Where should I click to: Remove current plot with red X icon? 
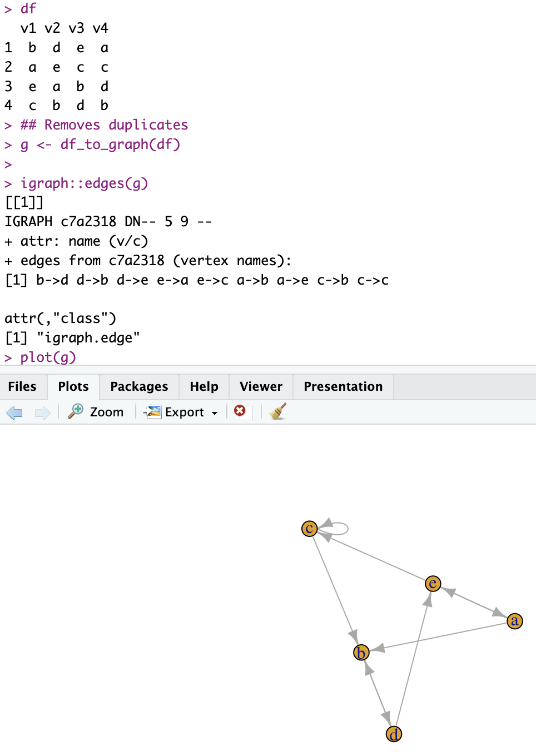coord(240,411)
